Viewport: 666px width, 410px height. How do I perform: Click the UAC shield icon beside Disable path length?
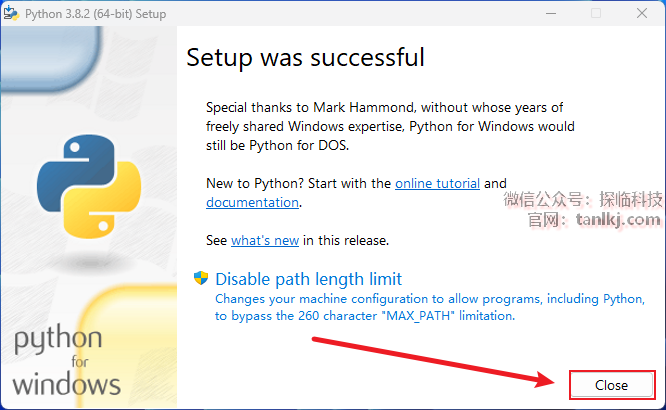(x=200, y=278)
